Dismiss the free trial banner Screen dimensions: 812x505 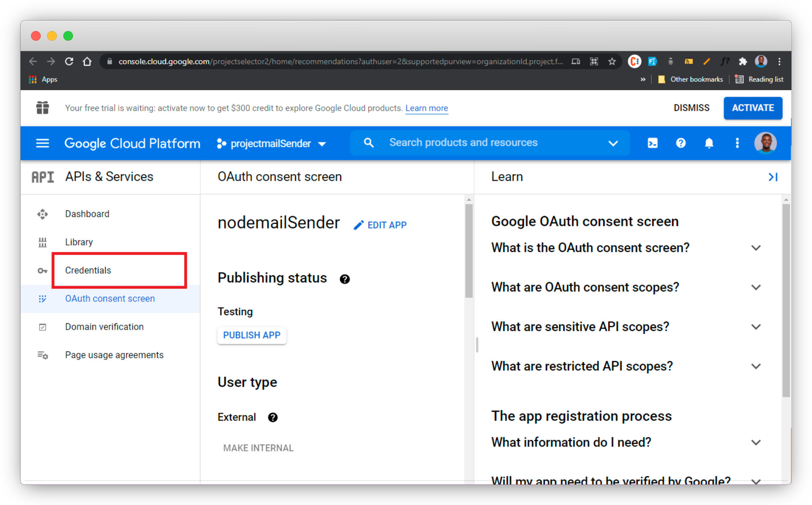(691, 108)
